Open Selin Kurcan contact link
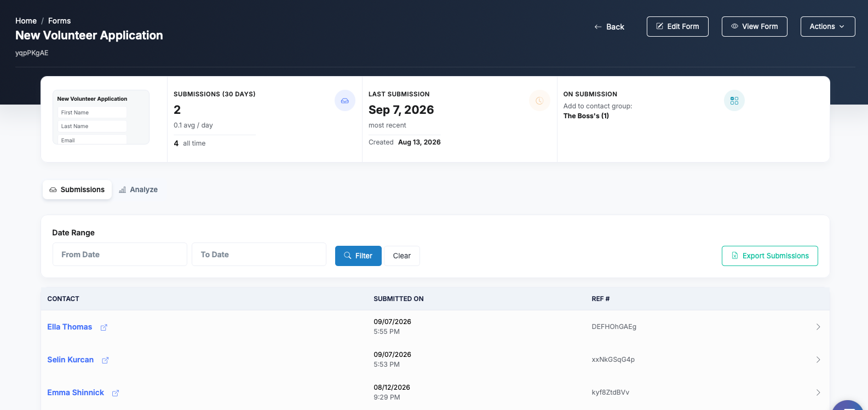The image size is (868, 410). click(71, 360)
